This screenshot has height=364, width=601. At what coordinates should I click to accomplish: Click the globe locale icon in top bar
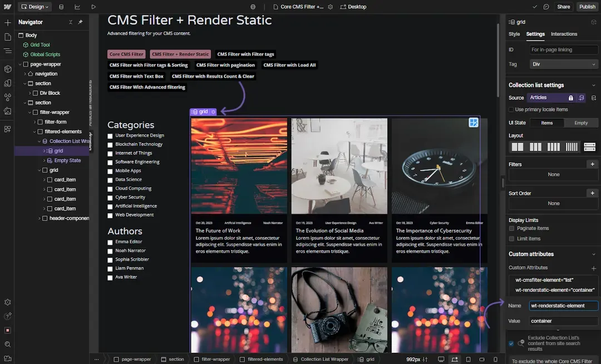[x=253, y=7]
